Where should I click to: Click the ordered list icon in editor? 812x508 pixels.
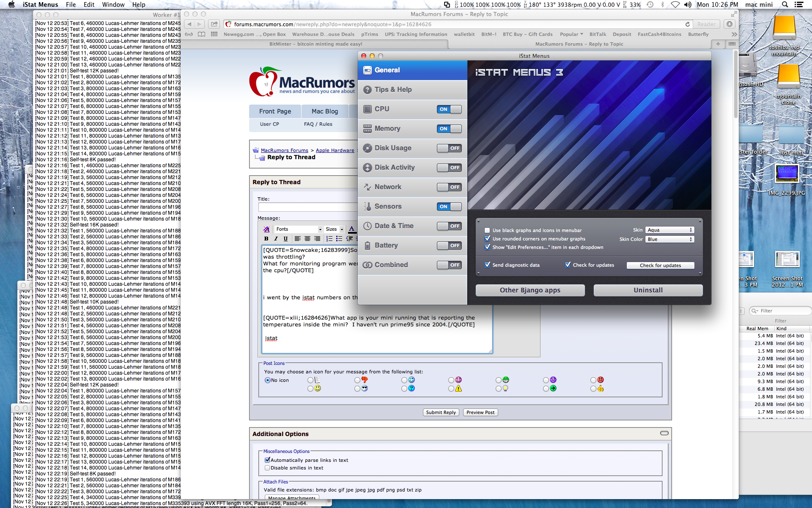point(329,239)
